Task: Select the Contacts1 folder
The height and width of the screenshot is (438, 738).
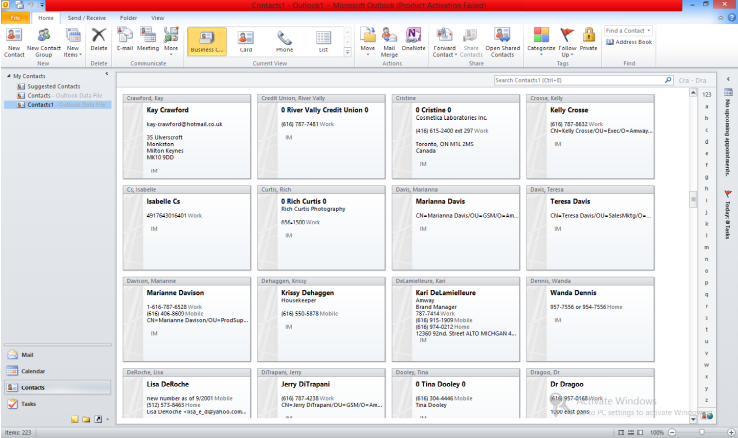Action: coord(57,104)
